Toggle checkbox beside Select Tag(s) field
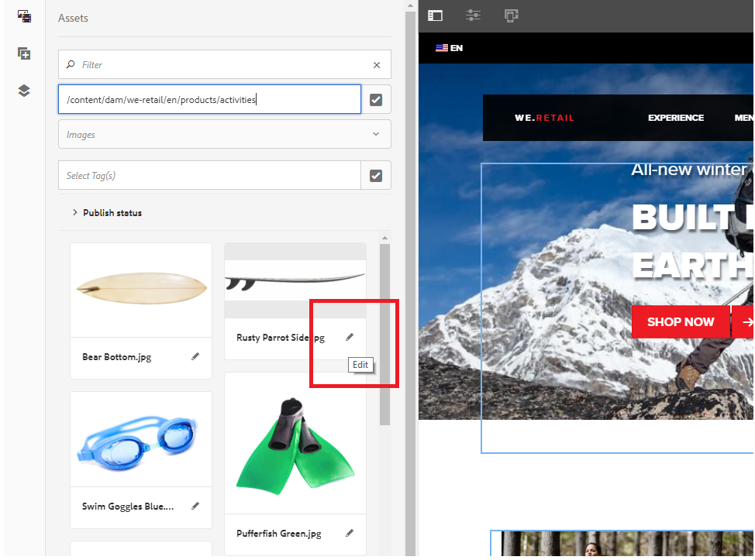The height and width of the screenshot is (560, 755). pyautogui.click(x=376, y=176)
